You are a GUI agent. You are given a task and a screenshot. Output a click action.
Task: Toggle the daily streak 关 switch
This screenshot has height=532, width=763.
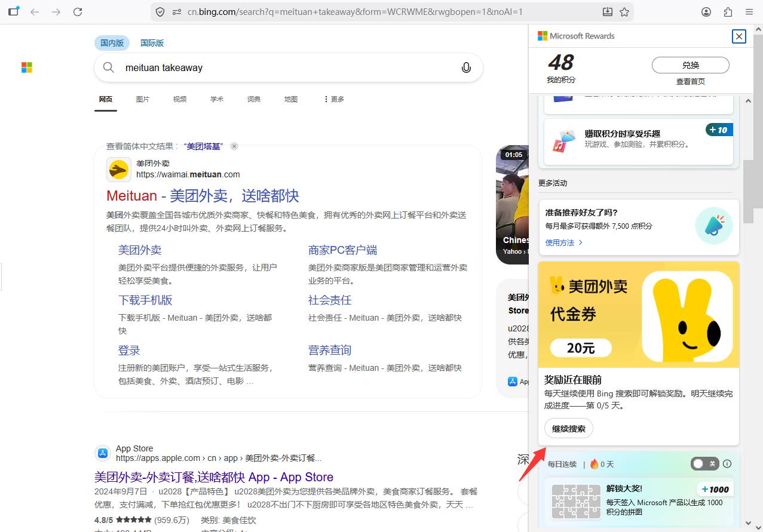pos(704,464)
